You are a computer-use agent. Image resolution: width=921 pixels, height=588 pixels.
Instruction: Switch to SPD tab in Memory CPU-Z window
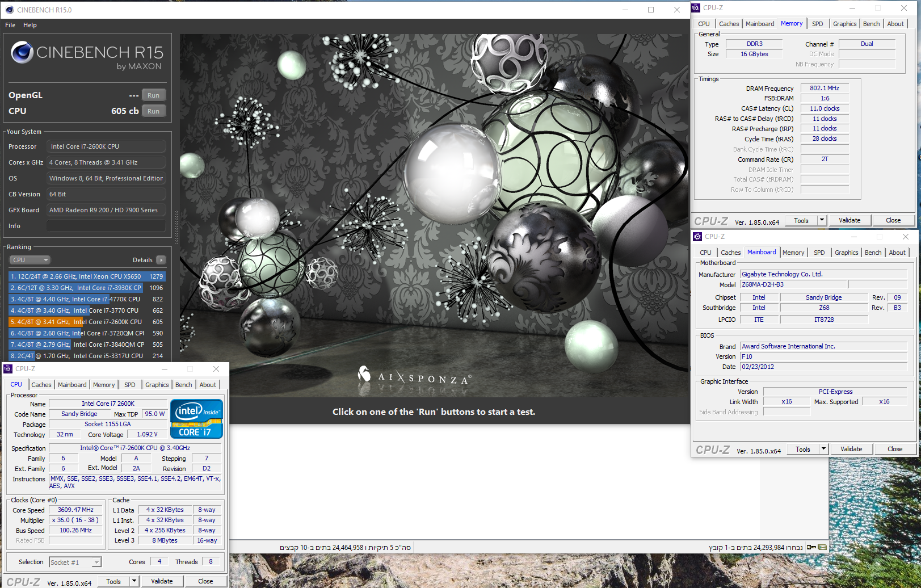tap(817, 24)
